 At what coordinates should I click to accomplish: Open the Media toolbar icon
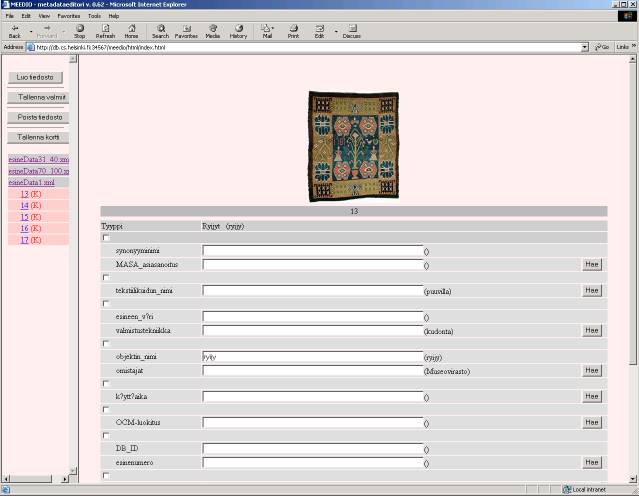(212, 31)
